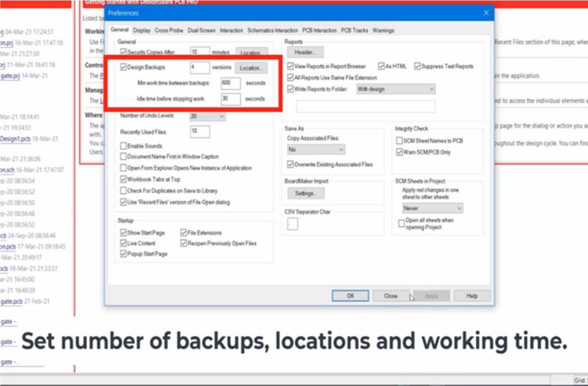Toggle Open From Explorer Opens New Instance

click(124, 167)
